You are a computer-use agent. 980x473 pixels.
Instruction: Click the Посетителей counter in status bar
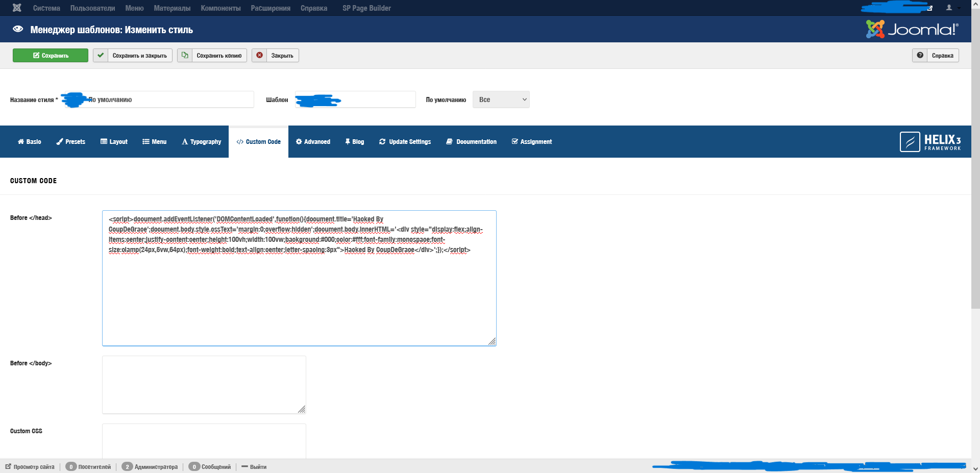(x=88, y=467)
